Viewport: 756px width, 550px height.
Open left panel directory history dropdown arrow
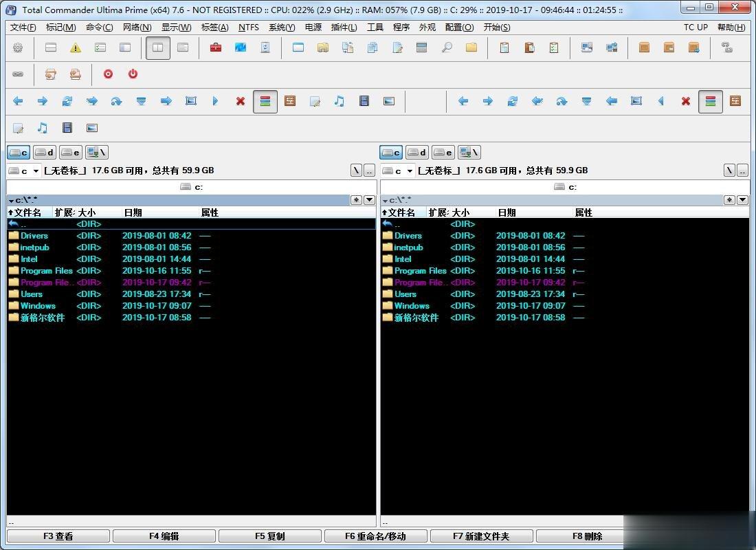click(369, 200)
